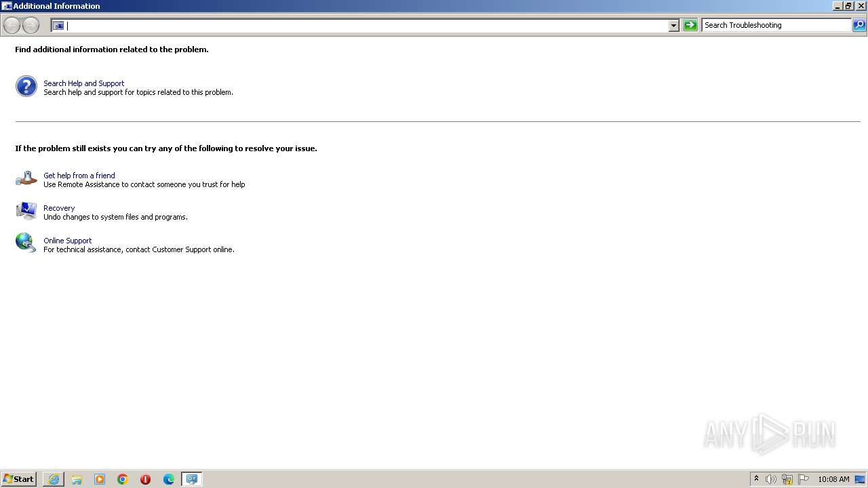The height and width of the screenshot is (488, 868).
Task: Open the volume speaker tray icon
Action: (770, 479)
